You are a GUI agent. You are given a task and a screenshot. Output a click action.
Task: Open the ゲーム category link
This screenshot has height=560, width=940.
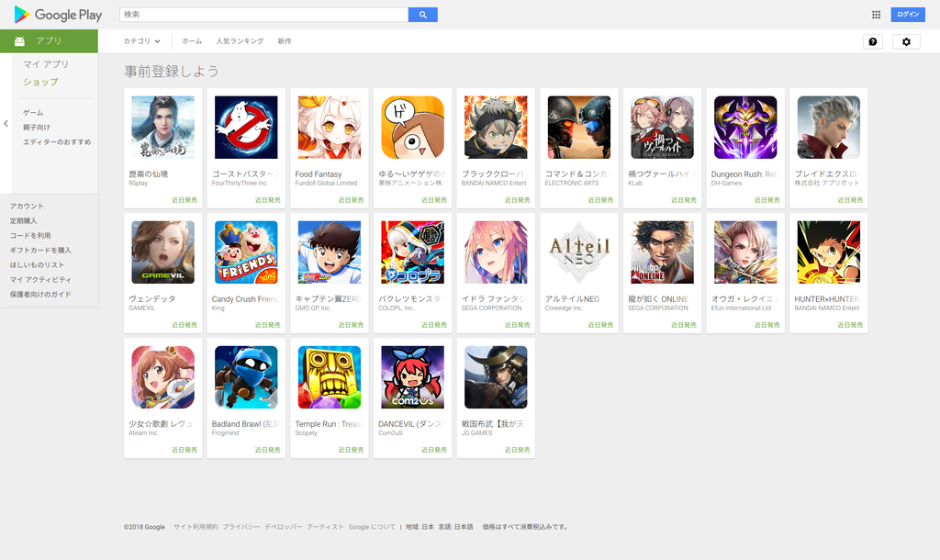(33, 113)
